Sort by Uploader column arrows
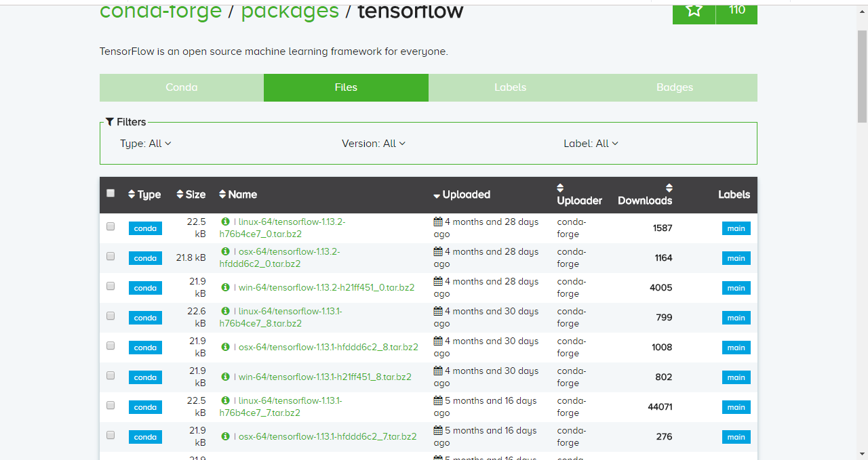 click(x=560, y=188)
